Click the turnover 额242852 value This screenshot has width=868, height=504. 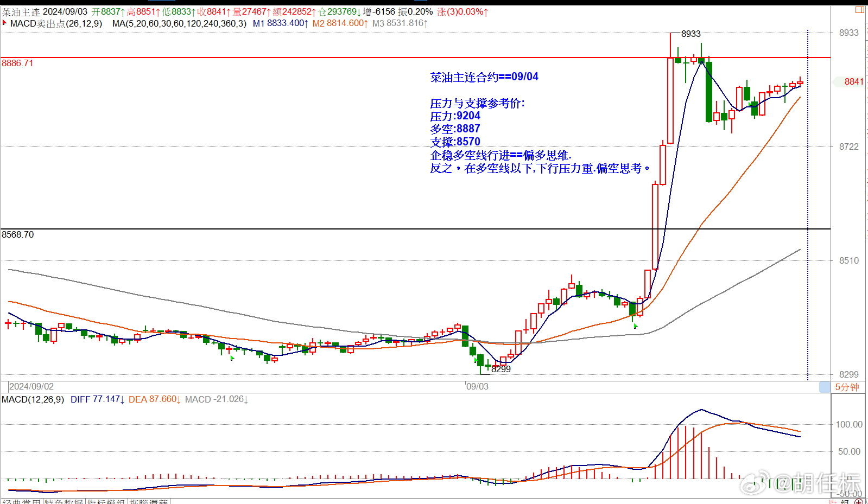(294, 11)
